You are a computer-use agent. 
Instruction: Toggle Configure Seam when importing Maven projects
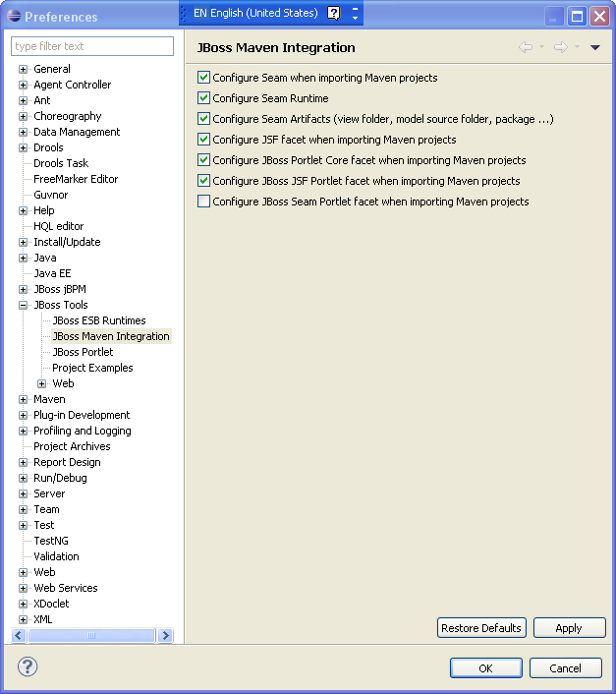tap(203, 78)
